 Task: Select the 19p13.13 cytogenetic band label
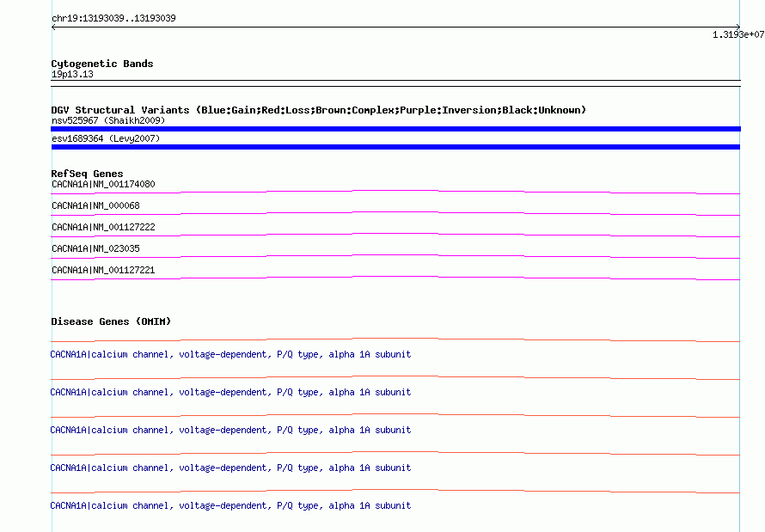click(72, 74)
